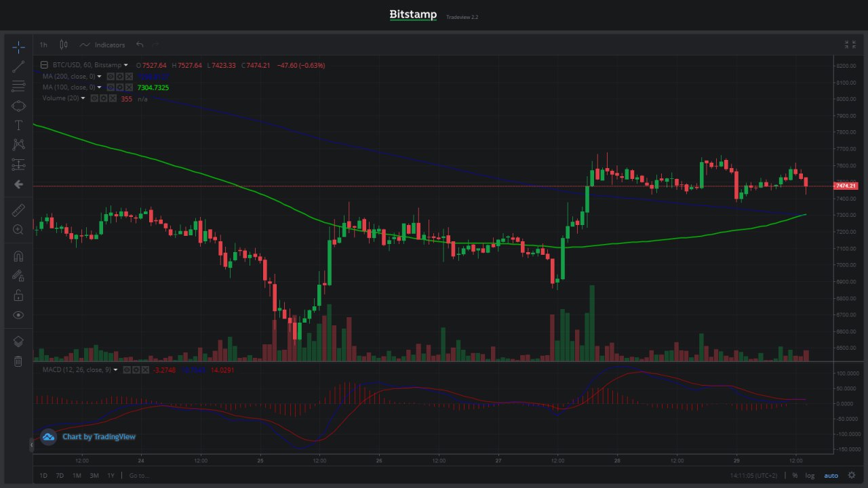
Task: Select the geometric shapes drawing tool
Action: pos(18,106)
